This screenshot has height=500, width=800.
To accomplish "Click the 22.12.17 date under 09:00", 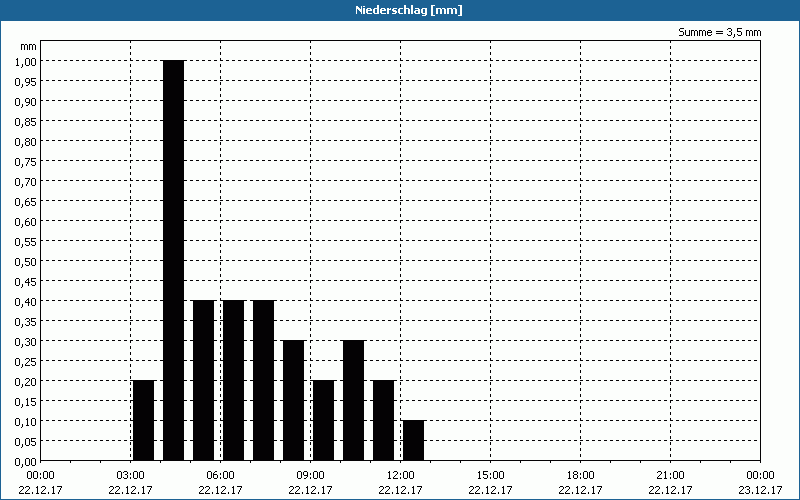I will tap(310, 490).
